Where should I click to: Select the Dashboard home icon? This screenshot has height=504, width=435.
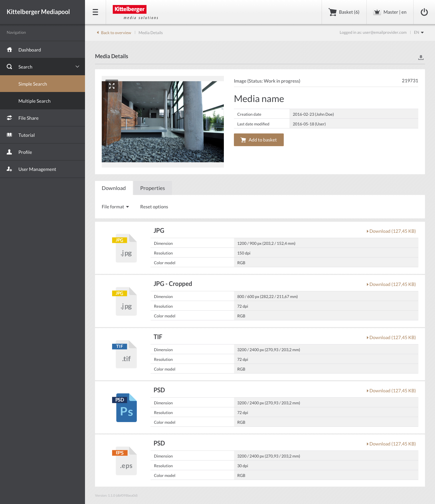[10, 49]
